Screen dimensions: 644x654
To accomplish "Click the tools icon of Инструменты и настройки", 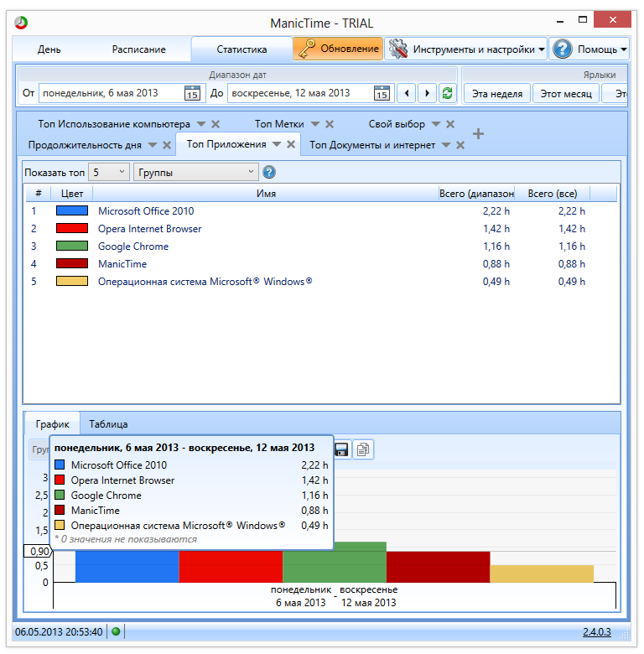I will 398,49.
